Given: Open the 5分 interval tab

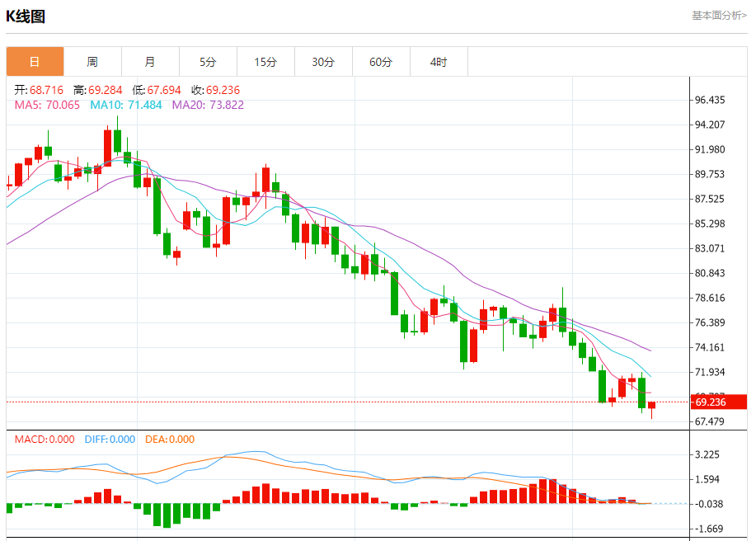Looking at the screenshot, I should (x=208, y=62).
